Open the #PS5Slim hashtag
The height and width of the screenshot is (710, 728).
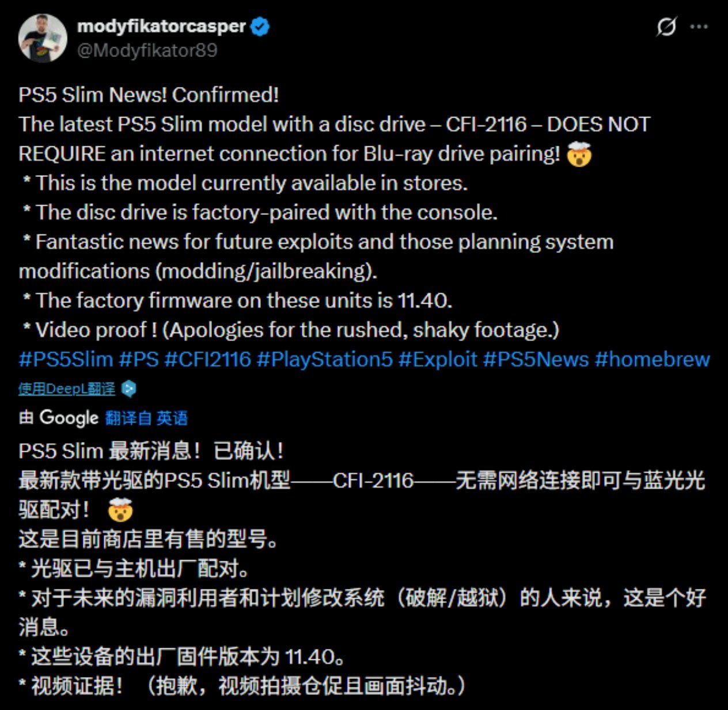(66, 359)
